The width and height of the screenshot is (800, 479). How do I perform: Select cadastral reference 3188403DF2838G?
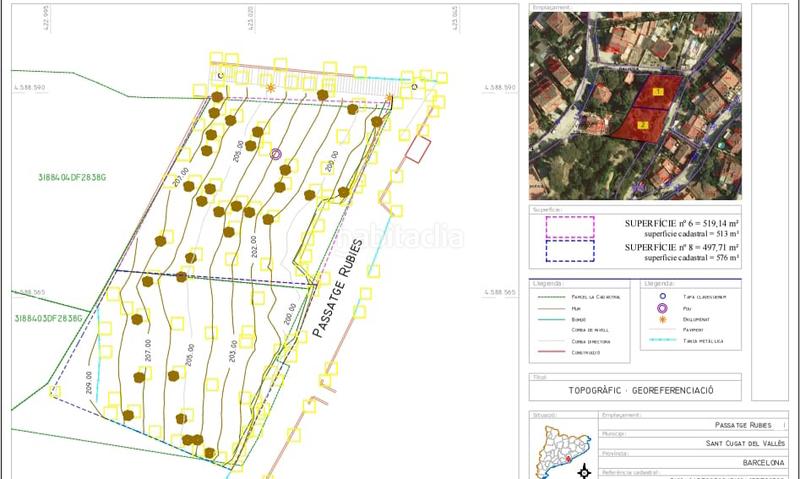point(46,318)
